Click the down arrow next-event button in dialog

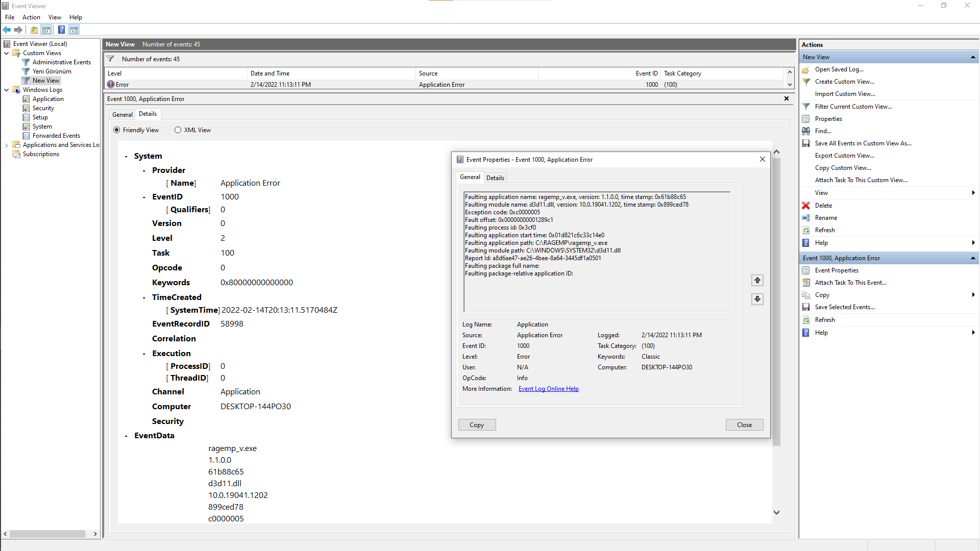[x=757, y=299]
